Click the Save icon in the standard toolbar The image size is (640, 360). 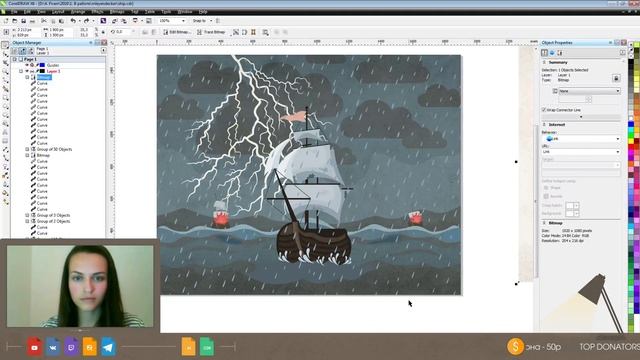24,21
